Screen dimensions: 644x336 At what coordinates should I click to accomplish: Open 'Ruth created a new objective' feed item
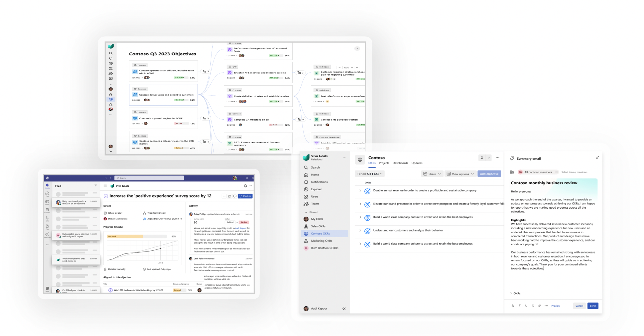click(x=76, y=235)
